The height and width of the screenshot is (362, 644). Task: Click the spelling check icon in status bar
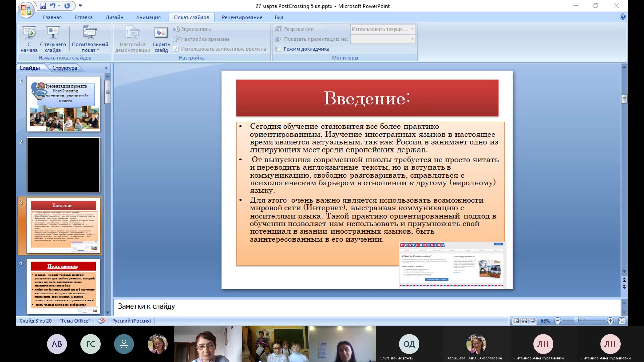click(x=101, y=321)
